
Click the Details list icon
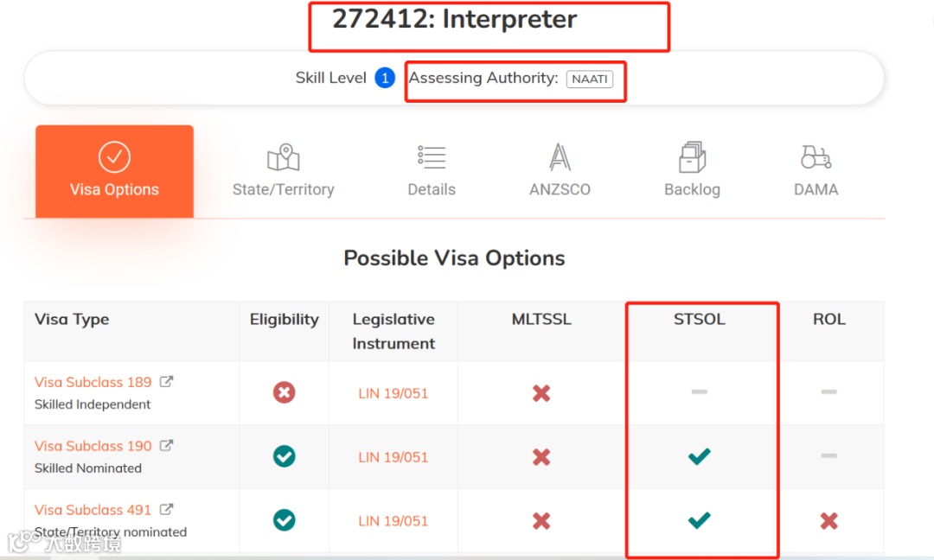point(431,157)
